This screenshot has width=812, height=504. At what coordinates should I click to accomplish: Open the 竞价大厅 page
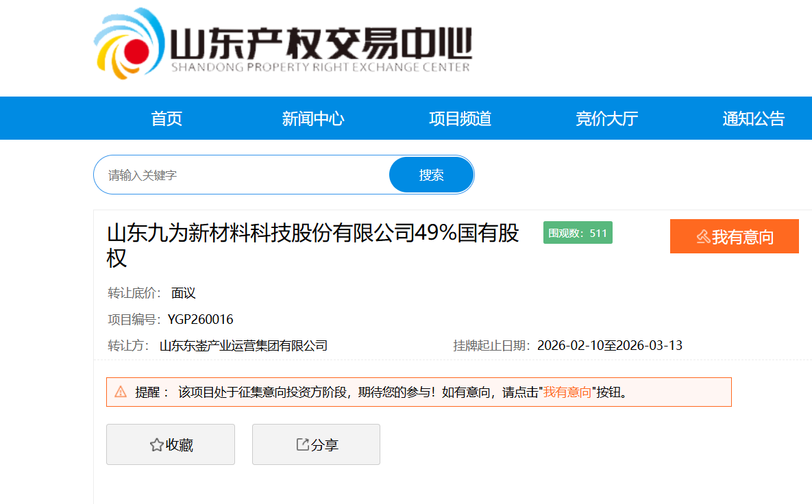(x=606, y=118)
